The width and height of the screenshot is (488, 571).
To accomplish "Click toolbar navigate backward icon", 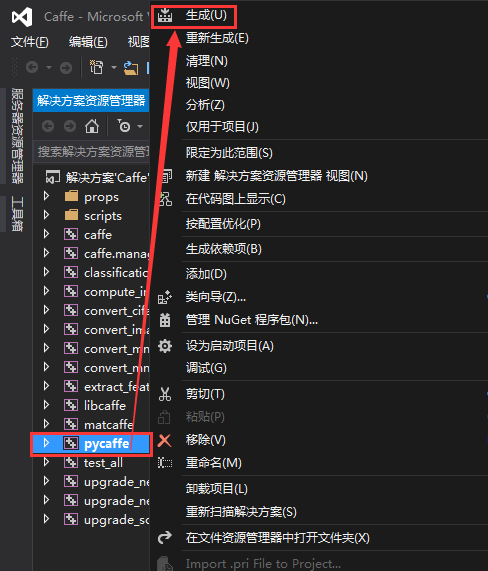I will tap(32, 67).
